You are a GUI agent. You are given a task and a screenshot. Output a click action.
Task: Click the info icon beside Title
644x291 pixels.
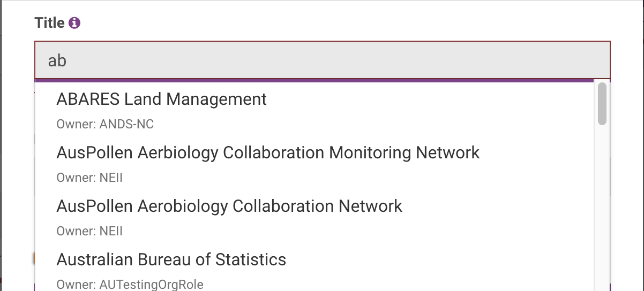coord(74,23)
